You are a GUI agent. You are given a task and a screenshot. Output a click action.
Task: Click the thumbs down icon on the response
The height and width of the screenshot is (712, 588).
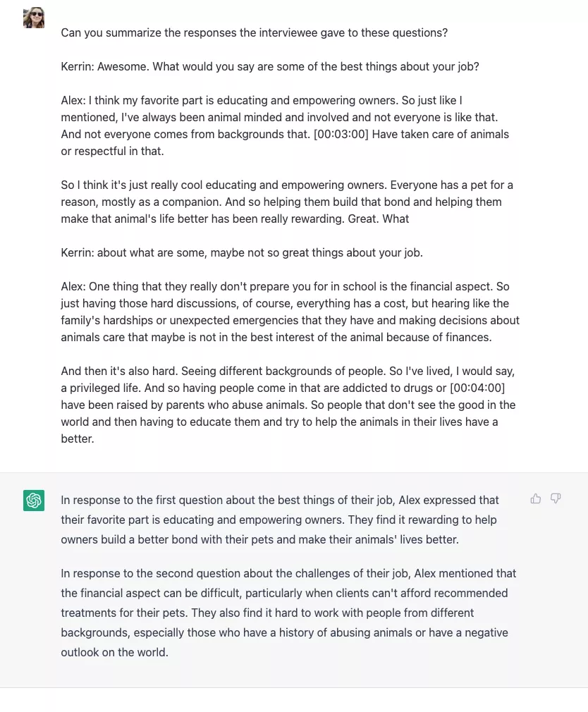(556, 499)
